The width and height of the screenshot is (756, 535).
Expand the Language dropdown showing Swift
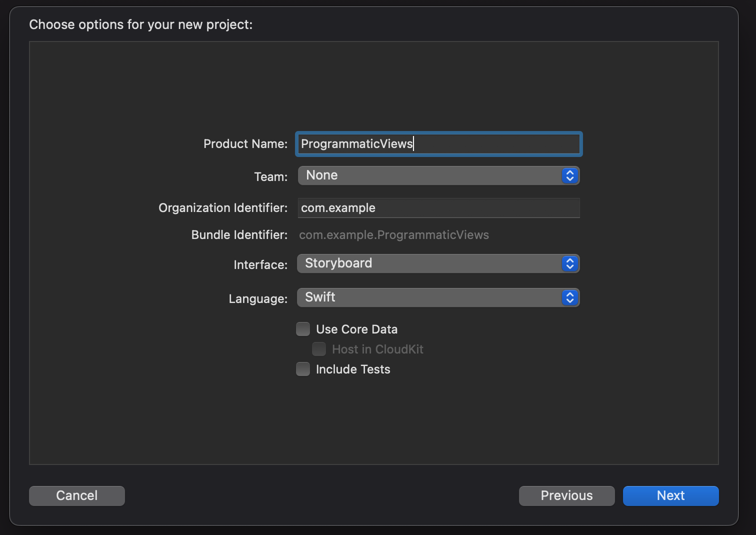pyautogui.click(x=430, y=297)
